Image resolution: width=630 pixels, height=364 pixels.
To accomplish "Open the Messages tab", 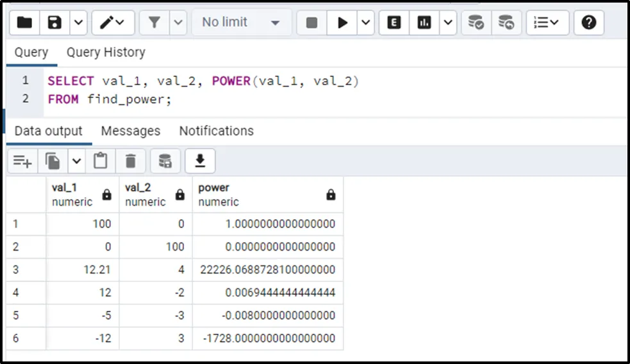I will click(131, 131).
